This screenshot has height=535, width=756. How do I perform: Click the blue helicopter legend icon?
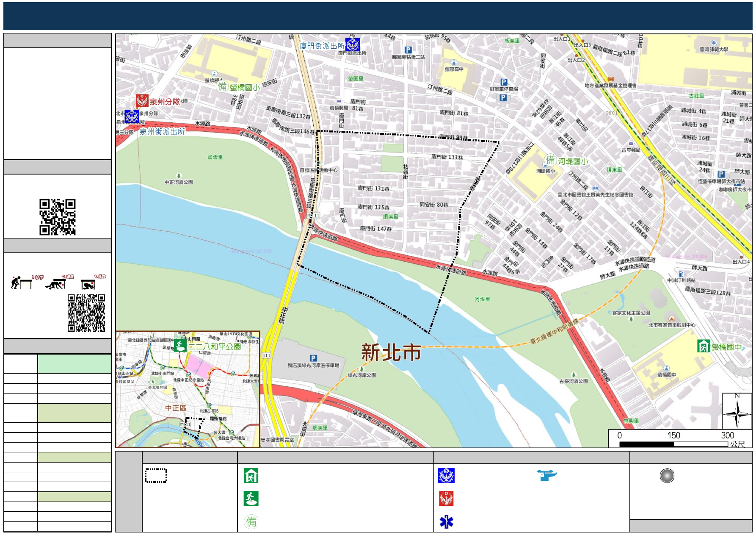click(547, 475)
